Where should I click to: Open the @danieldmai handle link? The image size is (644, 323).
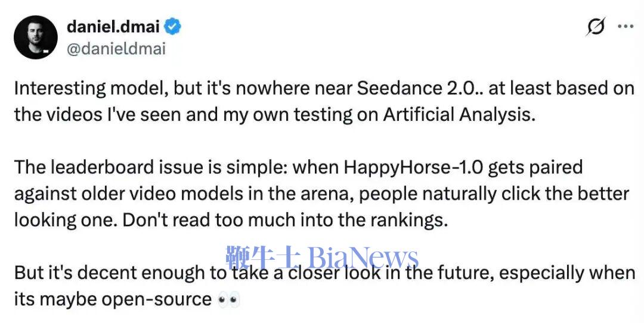116,48
